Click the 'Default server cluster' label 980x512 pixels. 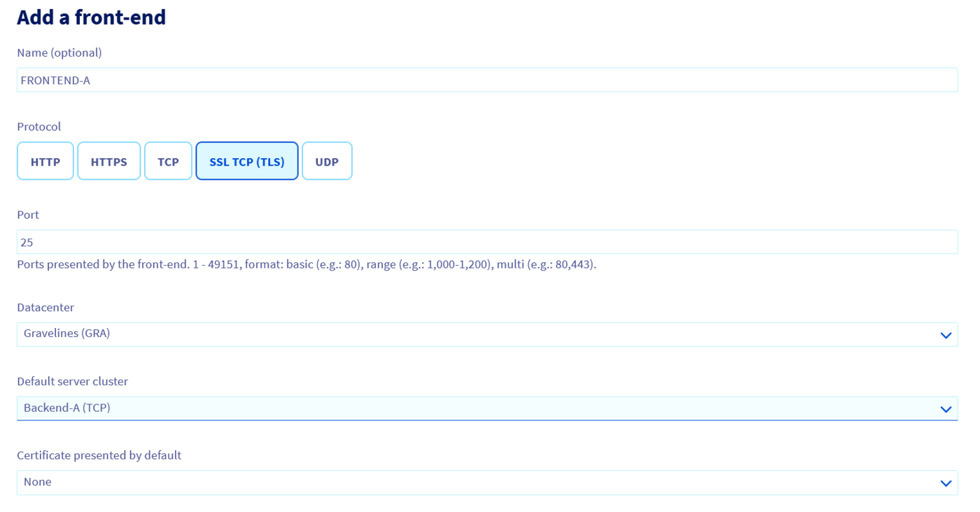pos(72,381)
